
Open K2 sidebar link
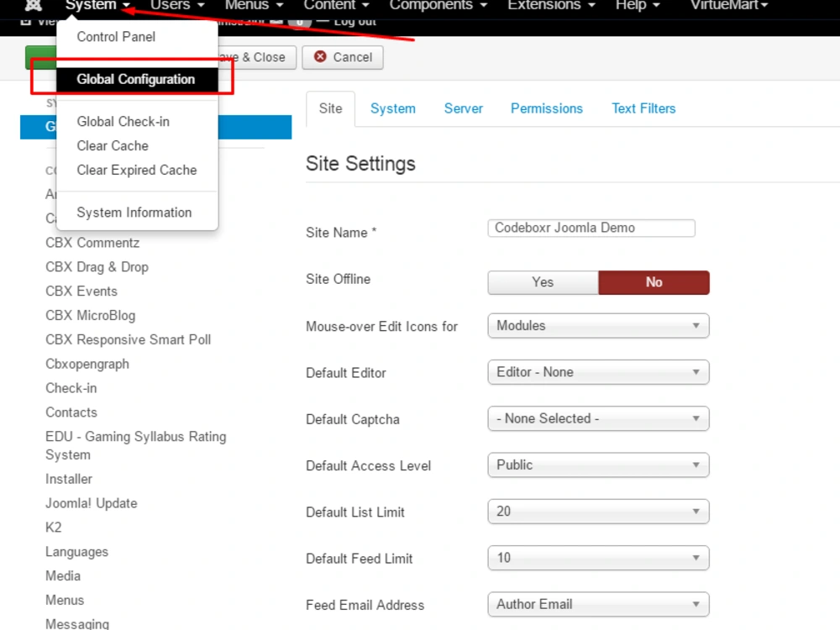(x=54, y=528)
